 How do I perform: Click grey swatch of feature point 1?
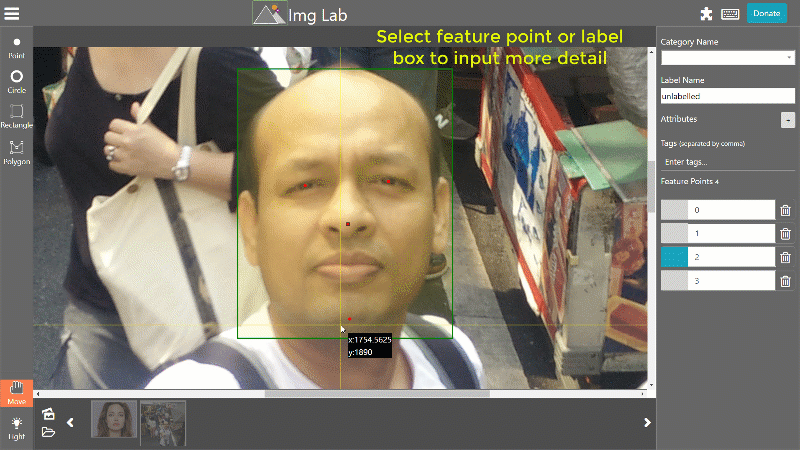674,233
